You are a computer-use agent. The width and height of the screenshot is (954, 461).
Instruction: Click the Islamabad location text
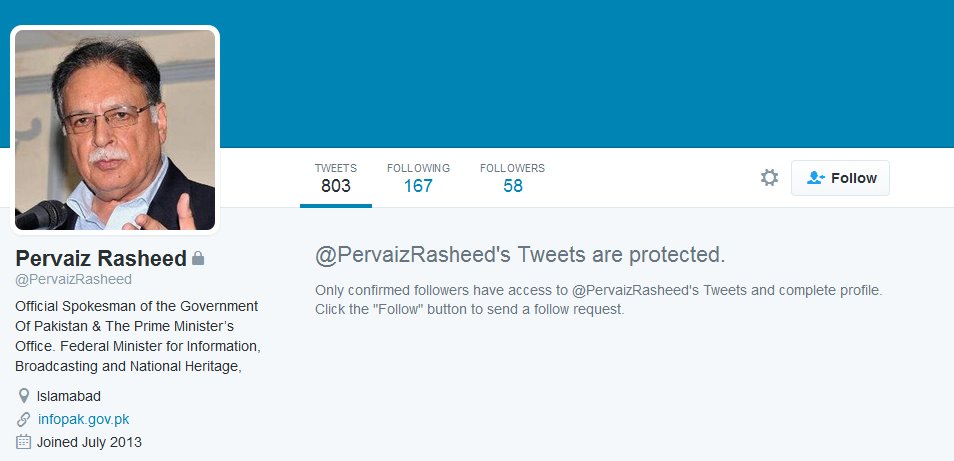69,397
